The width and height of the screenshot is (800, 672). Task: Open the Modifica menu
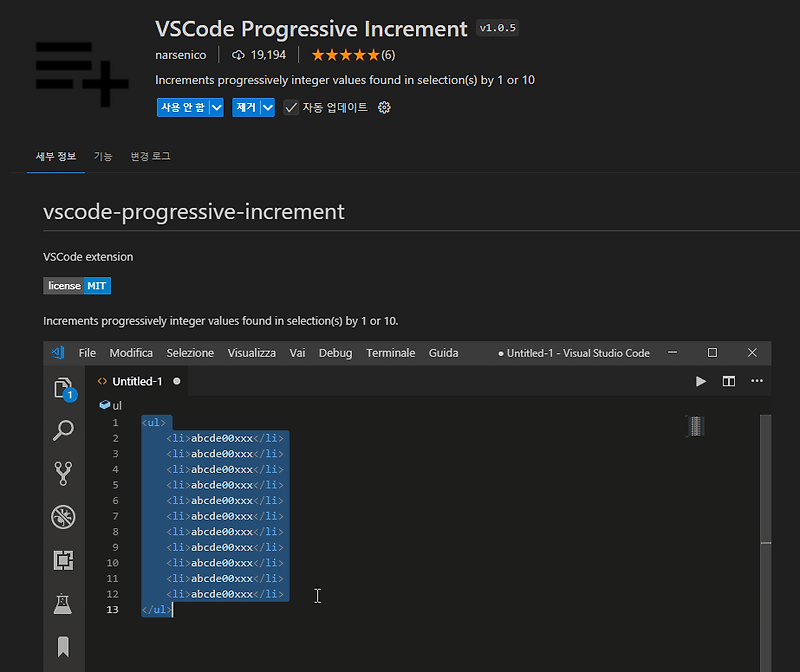132,352
